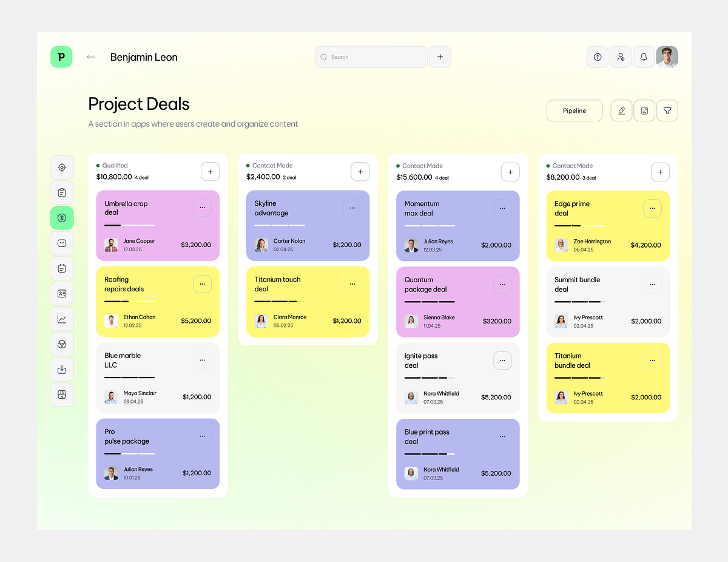728x562 pixels.
Task: Add a deal to the Qualified column
Action: click(210, 172)
